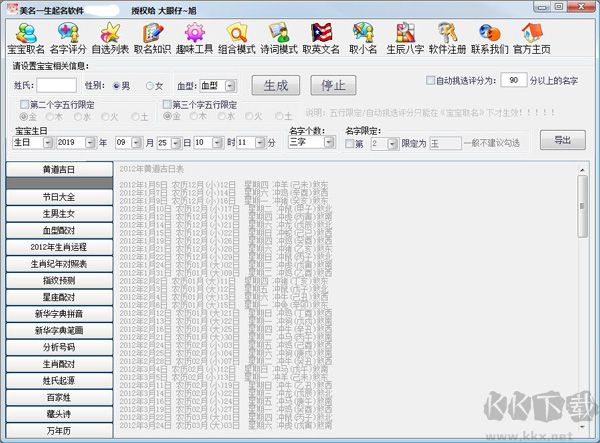600x443 pixels.
Task: Open 万年历 side button
Action: click(59, 431)
